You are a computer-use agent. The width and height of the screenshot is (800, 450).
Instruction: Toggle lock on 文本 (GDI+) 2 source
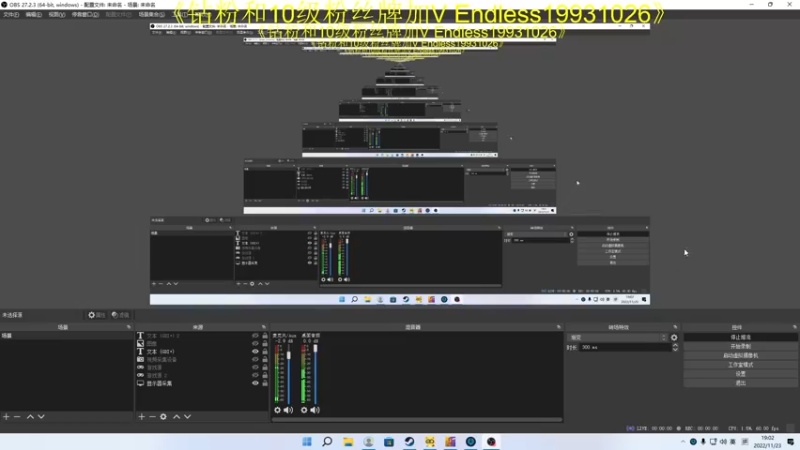pos(265,336)
